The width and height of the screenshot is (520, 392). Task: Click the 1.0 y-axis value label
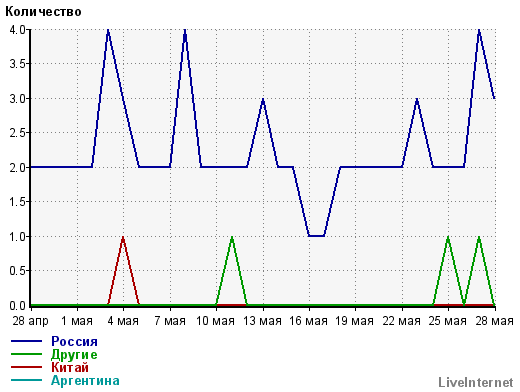coord(17,237)
